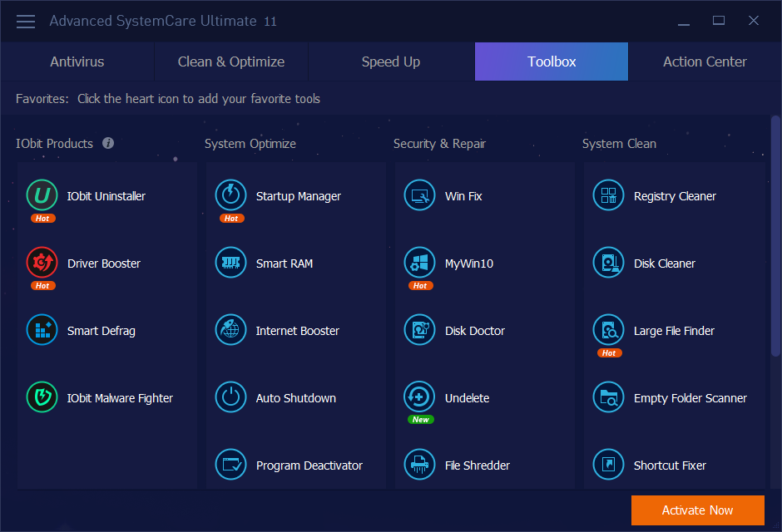
Task: Go to the Speed Up tab
Action: pyautogui.click(x=391, y=62)
